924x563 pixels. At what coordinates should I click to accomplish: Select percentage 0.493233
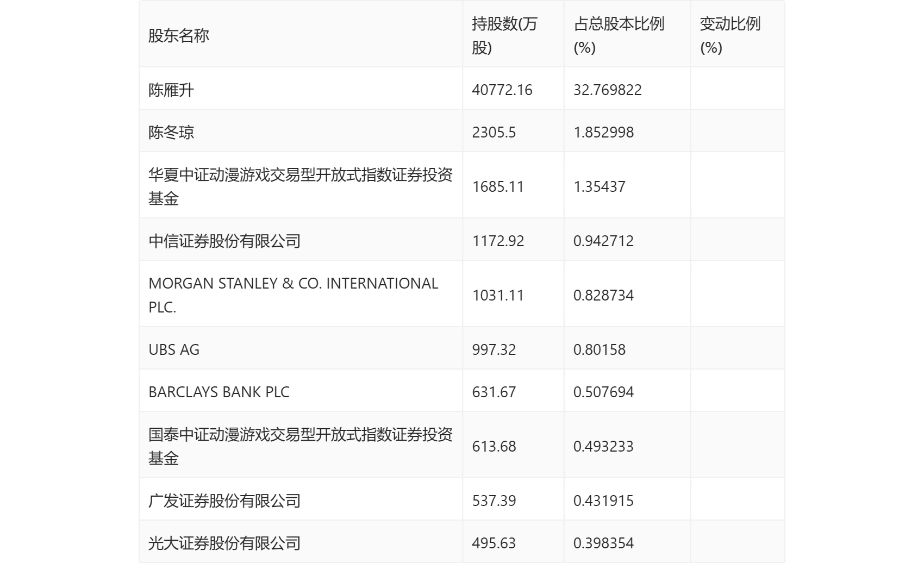coord(604,446)
